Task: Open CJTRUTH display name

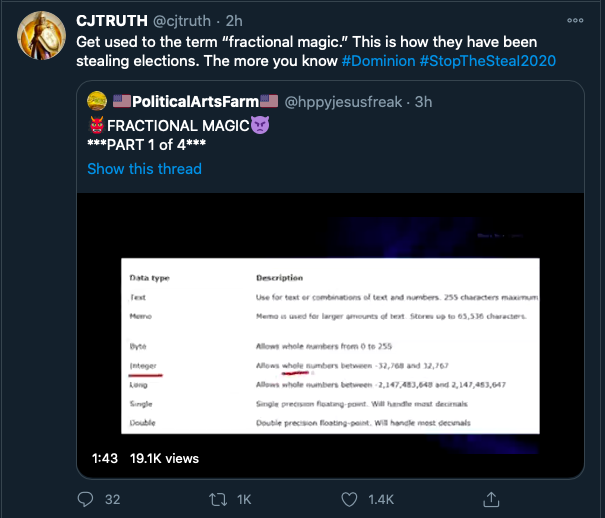Action: point(111,22)
